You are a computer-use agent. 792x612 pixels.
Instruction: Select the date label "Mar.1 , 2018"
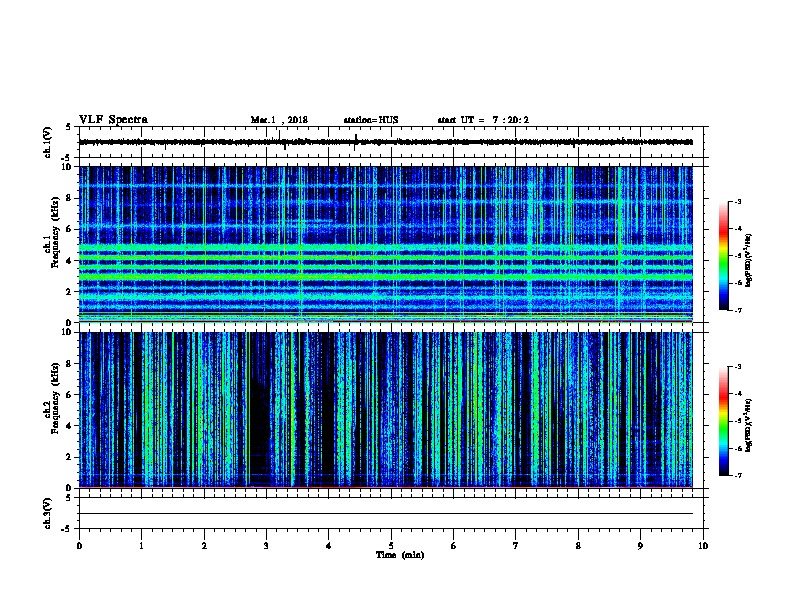click(279, 120)
